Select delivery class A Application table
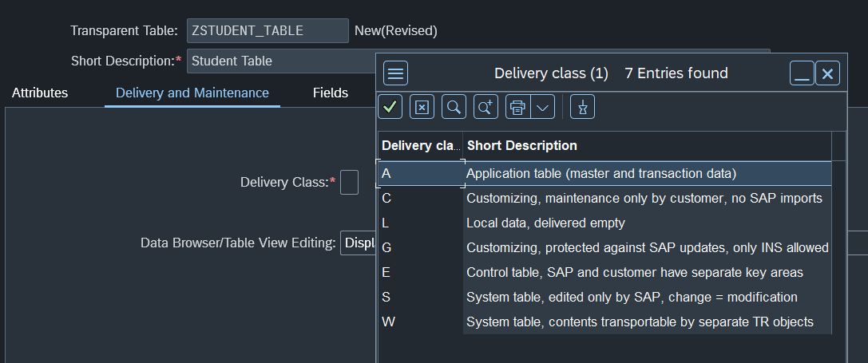 [600, 173]
